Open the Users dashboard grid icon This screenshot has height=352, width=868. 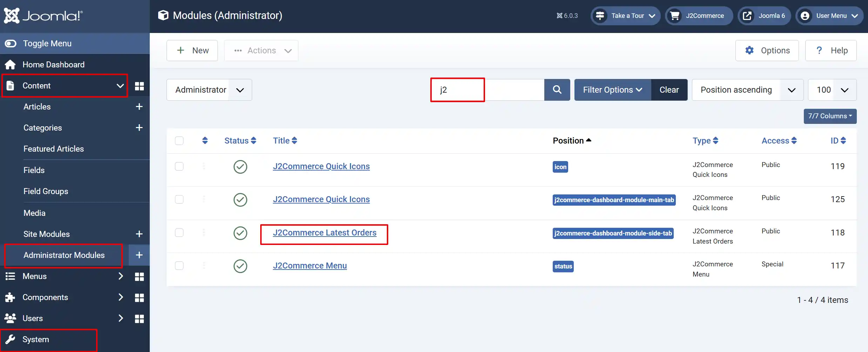pyautogui.click(x=139, y=319)
